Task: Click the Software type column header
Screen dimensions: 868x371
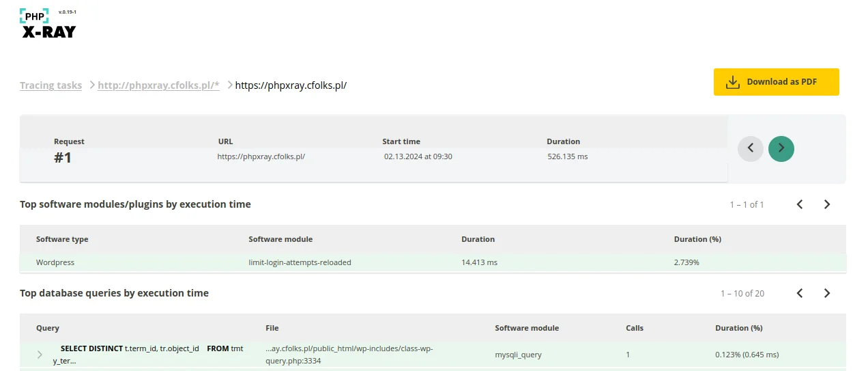Action: coord(62,239)
